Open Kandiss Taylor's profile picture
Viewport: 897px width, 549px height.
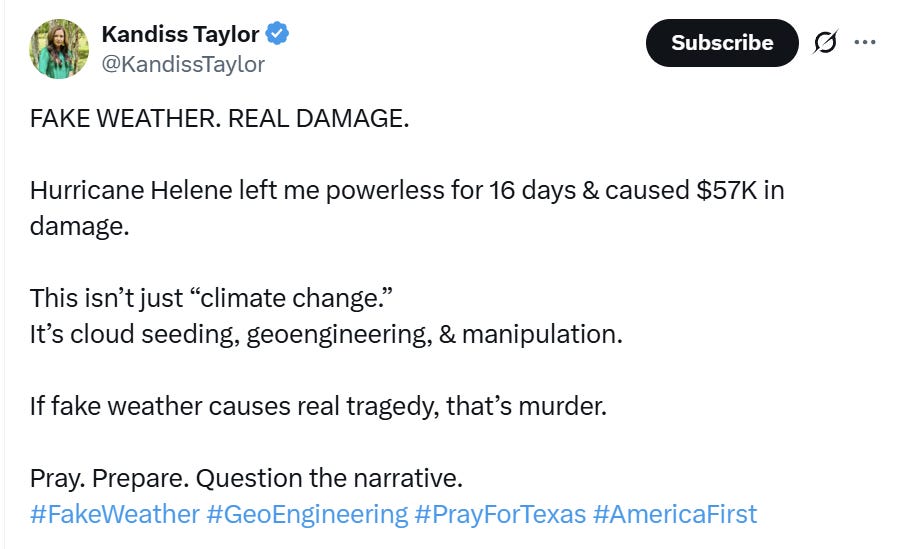(x=59, y=49)
